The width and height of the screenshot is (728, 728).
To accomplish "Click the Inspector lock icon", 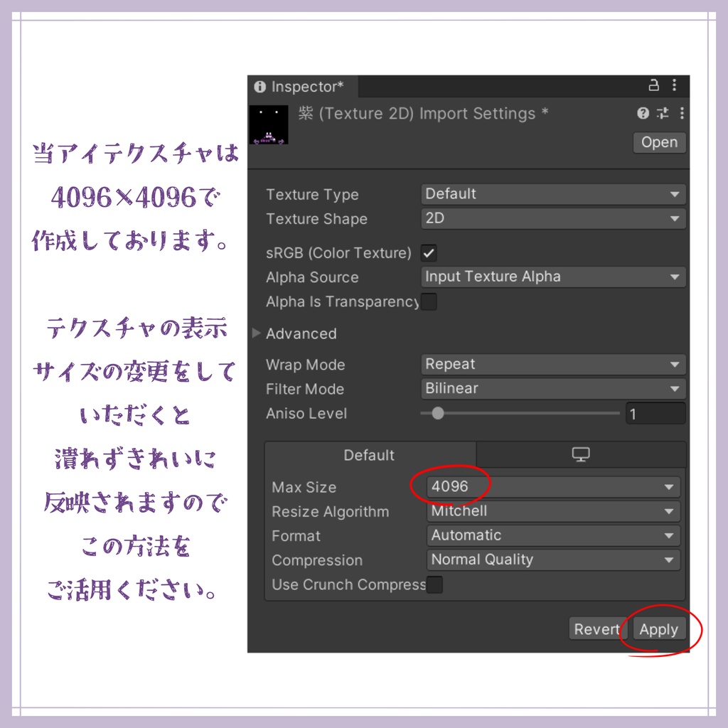I will point(653,85).
